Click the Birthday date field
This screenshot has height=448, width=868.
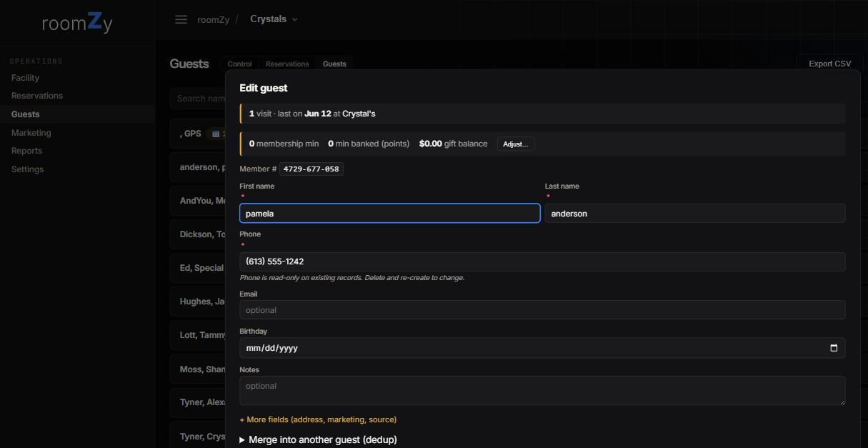pos(542,348)
